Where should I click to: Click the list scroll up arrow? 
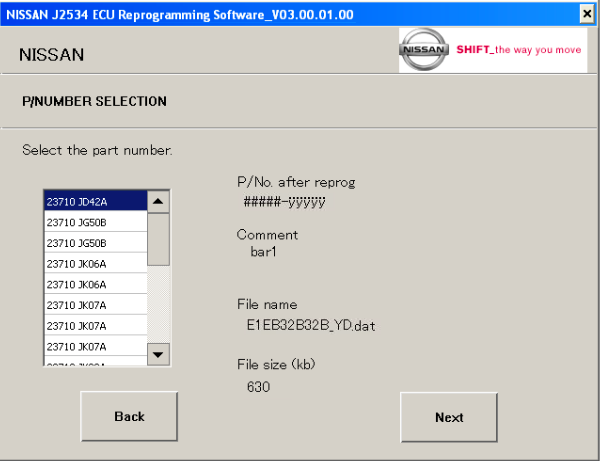coord(158,202)
